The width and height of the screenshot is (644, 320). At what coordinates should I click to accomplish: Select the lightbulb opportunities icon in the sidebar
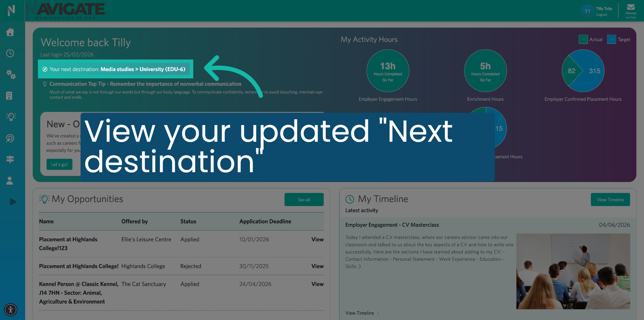[11, 117]
